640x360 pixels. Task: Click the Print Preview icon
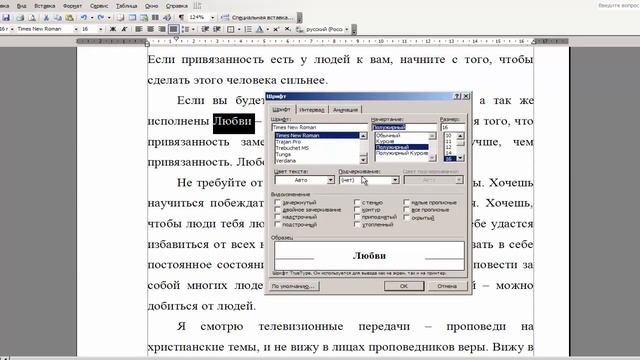pos(32,18)
